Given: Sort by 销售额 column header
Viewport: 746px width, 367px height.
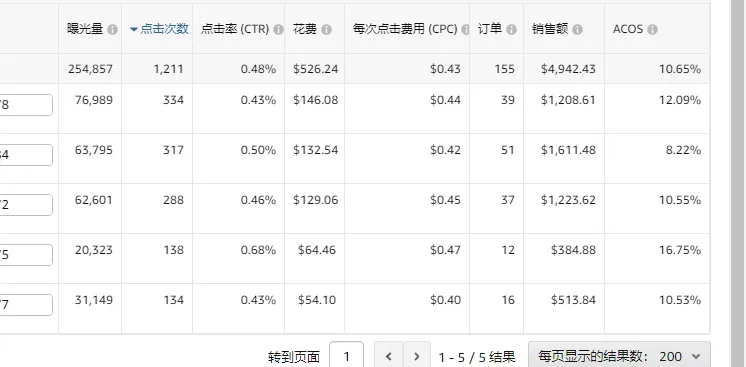Looking at the screenshot, I should point(550,29).
